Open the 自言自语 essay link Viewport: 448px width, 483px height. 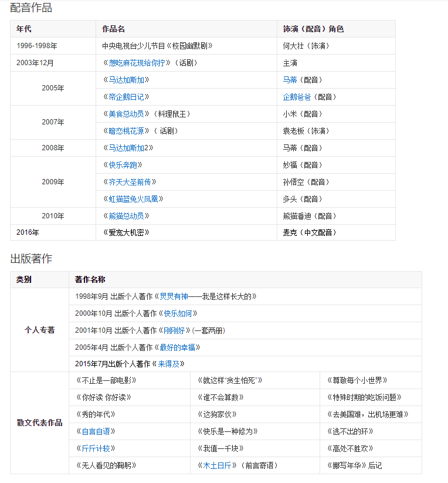(96, 431)
